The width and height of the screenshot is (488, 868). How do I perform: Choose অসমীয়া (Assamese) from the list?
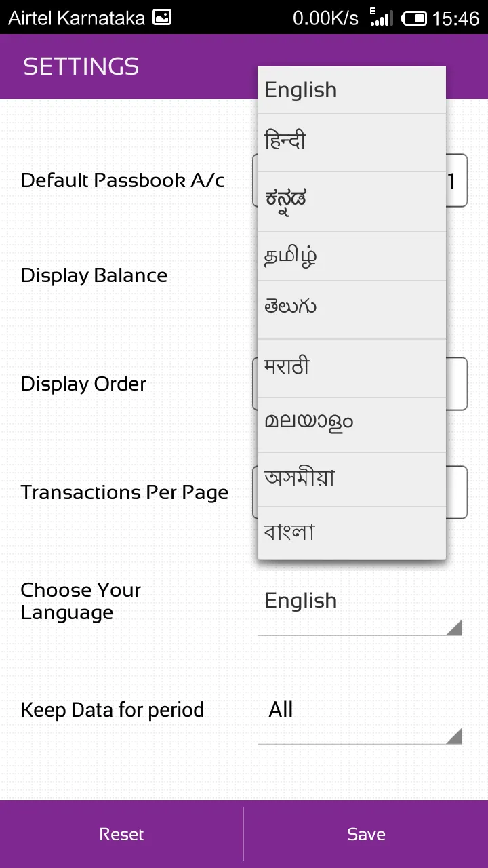point(351,479)
